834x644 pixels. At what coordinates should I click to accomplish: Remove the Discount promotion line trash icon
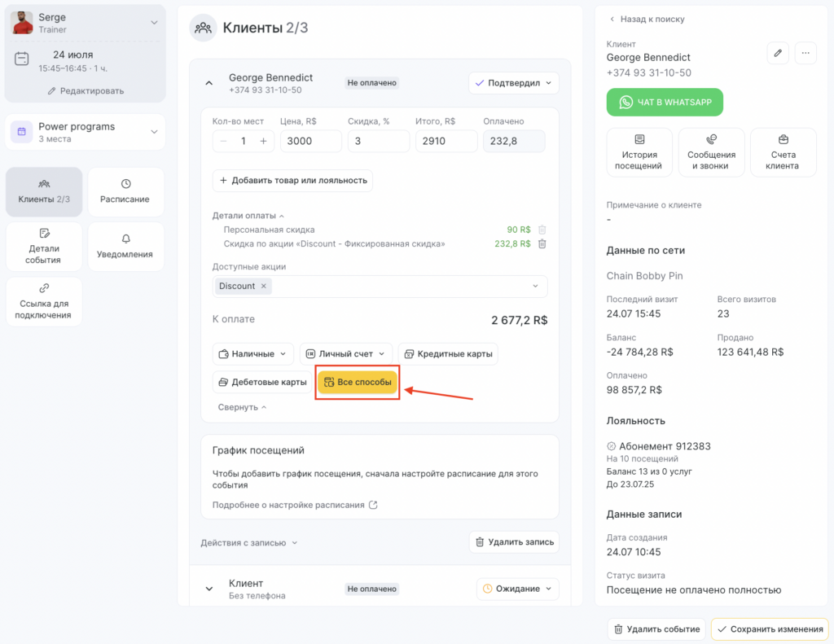pyautogui.click(x=542, y=243)
